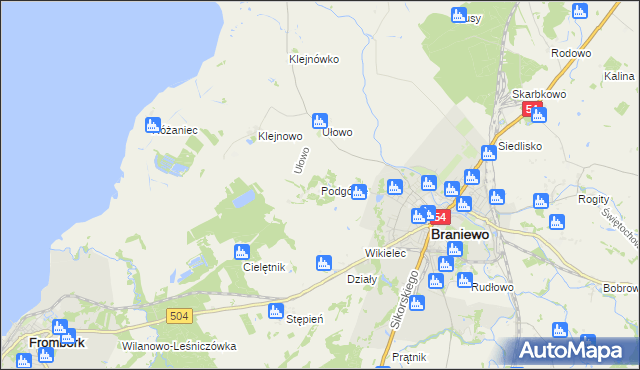Screen dimensions: 640x370
Task: Click the factory icon above Rudłowo under Braniewo
Action: 446,264
